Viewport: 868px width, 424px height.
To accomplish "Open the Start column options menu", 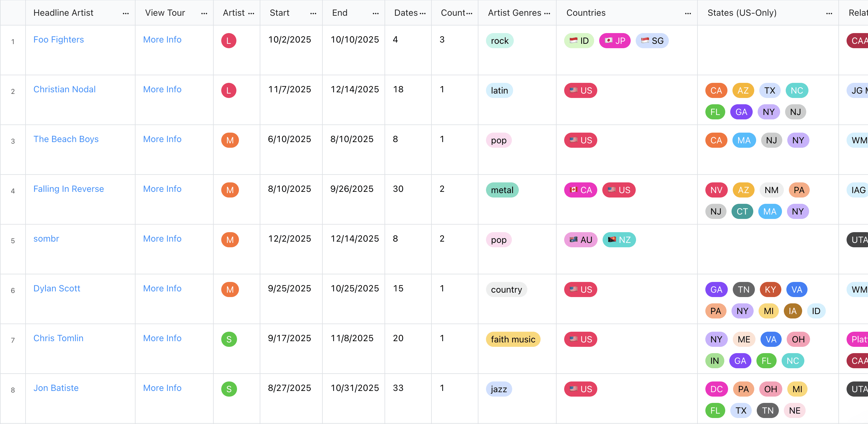I will point(313,14).
